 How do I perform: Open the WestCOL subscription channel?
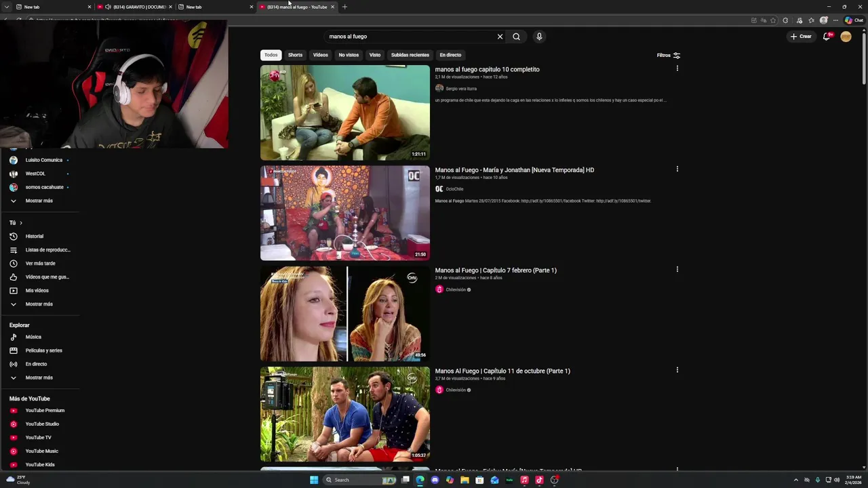[x=39, y=174]
